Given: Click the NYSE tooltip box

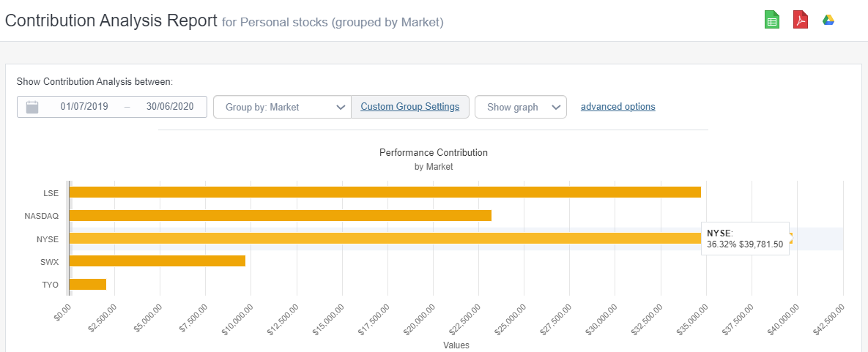Looking at the screenshot, I should pyautogui.click(x=744, y=239).
